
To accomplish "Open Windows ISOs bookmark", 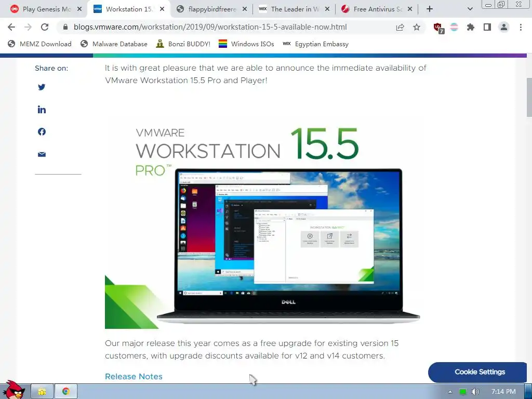I will (246, 44).
